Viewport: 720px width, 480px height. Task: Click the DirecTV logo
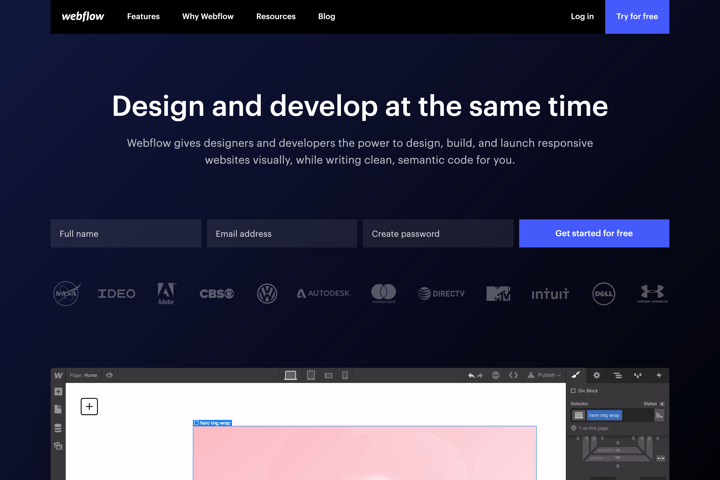(x=441, y=293)
